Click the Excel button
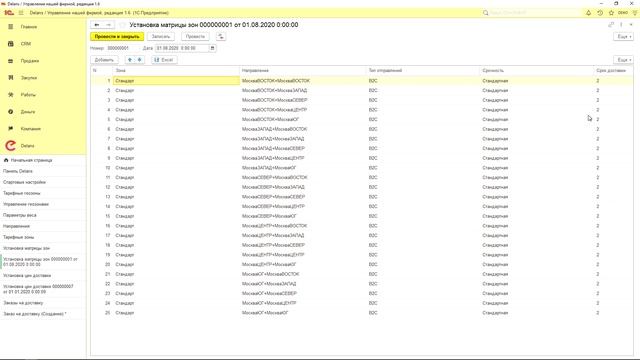640x360 pixels. pos(164,60)
